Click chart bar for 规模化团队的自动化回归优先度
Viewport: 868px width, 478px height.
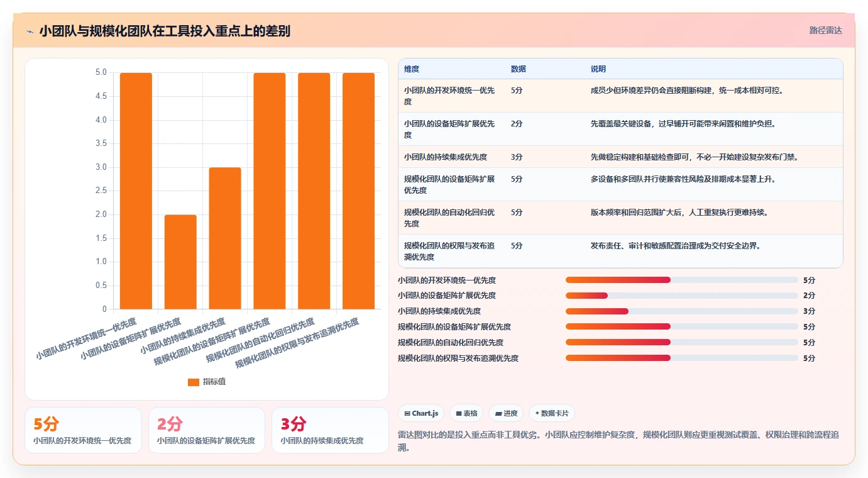click(x=314, y=191)
